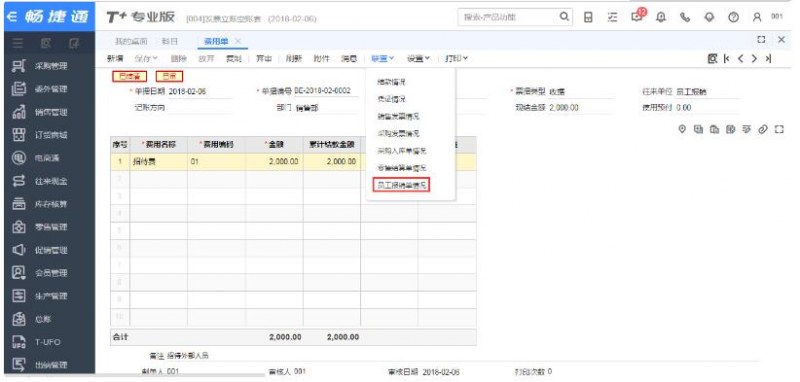Click the 往来单位 field
The height and width of the screenshot is (382, 800).
707,92
